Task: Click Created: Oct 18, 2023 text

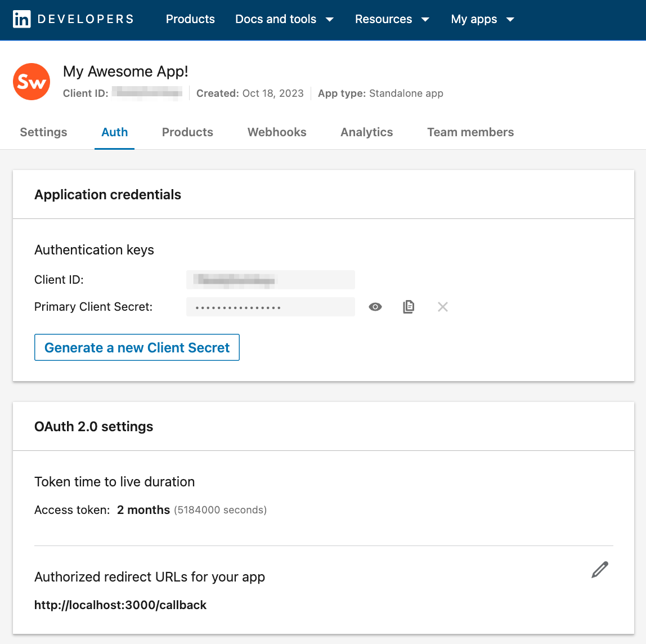Action: pos(250,93)
